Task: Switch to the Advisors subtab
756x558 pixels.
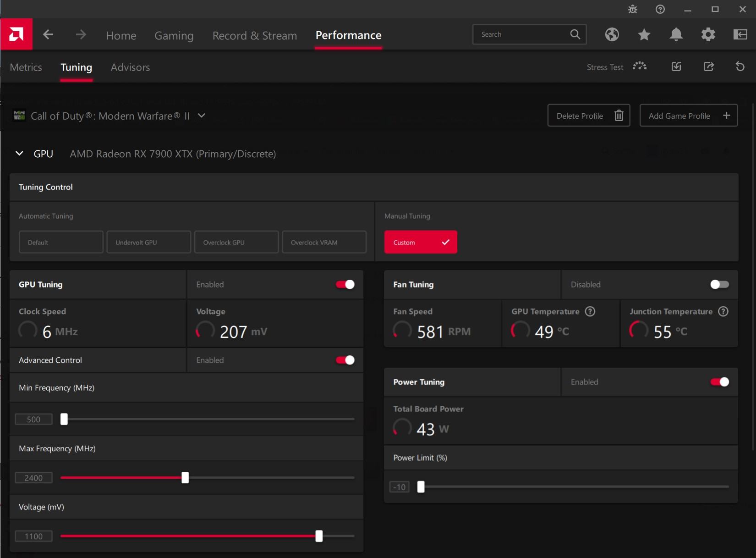Action: point(130,67)
